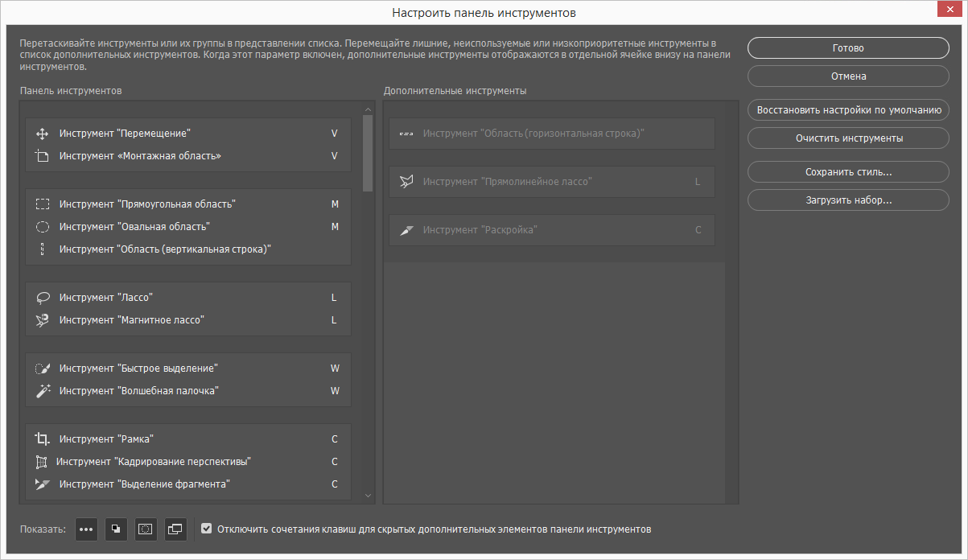Click the Artboard tool icon
This screenshot has width=968, height=560.
[43, 156]
